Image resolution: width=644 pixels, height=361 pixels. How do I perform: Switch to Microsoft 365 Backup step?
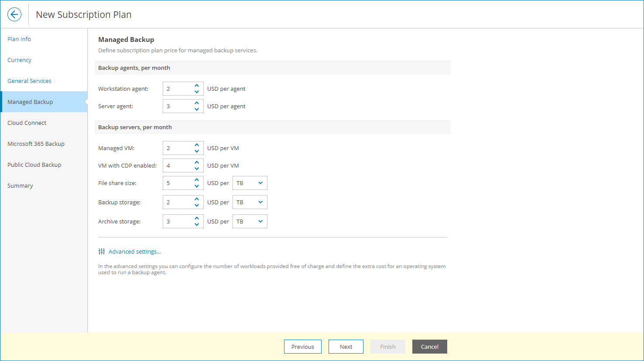[36, 144]
